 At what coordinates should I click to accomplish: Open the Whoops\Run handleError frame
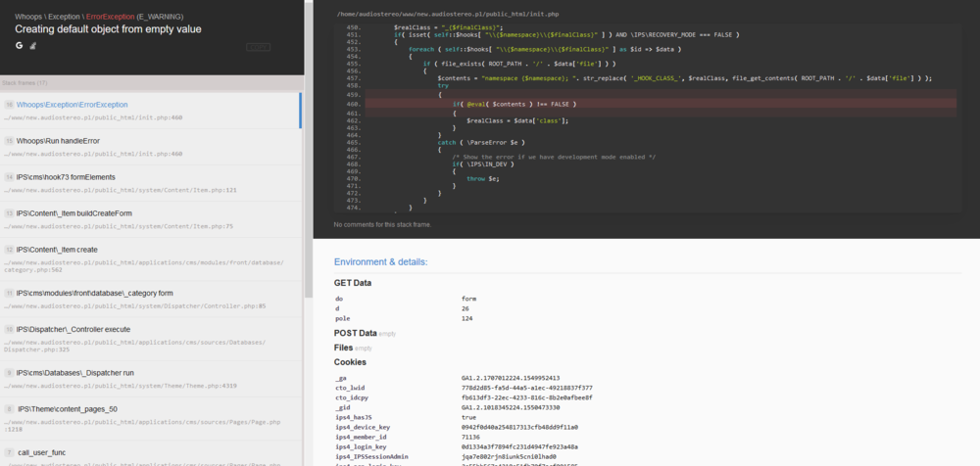[x=59, y=141]
